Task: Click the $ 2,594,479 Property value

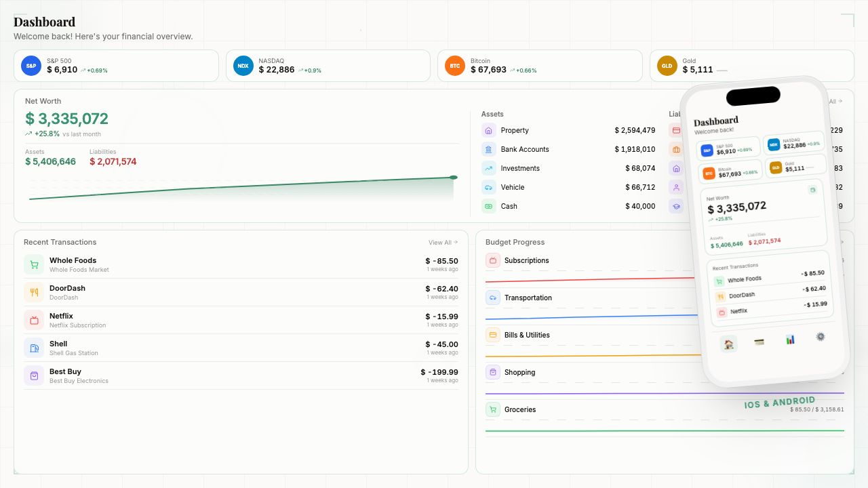Action: coord(635,130)
